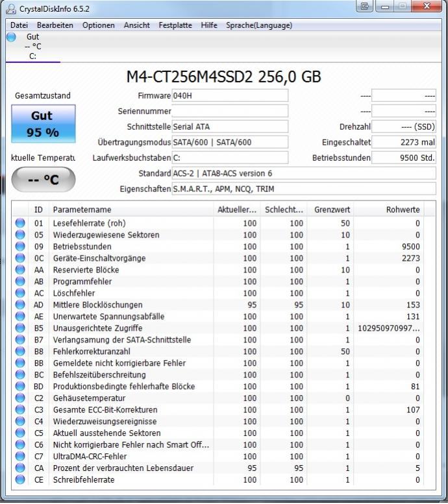Viewport: 448px width, 504px height.
Task: Click the Betriebsstunden value 9500 Std.
Action: [x=404, y=158]
